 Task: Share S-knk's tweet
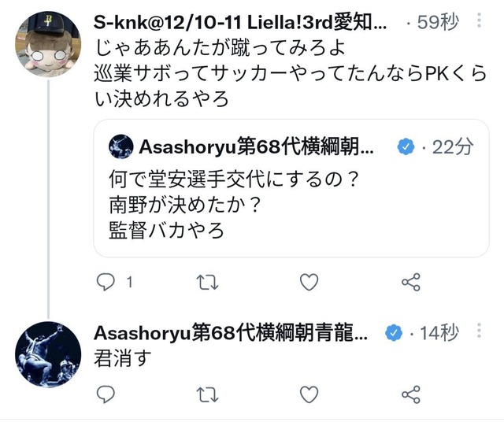(x=411, y=282)
